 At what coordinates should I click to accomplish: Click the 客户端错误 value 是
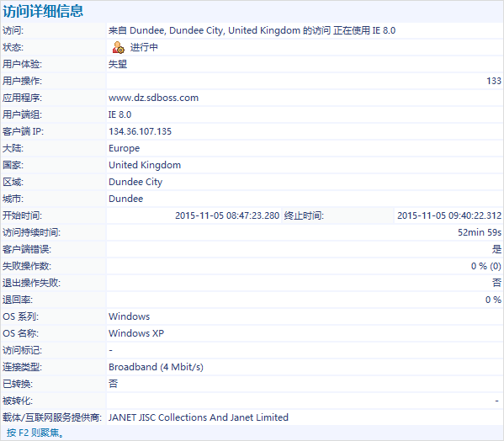pyautogui.click(x=496, y=249)
